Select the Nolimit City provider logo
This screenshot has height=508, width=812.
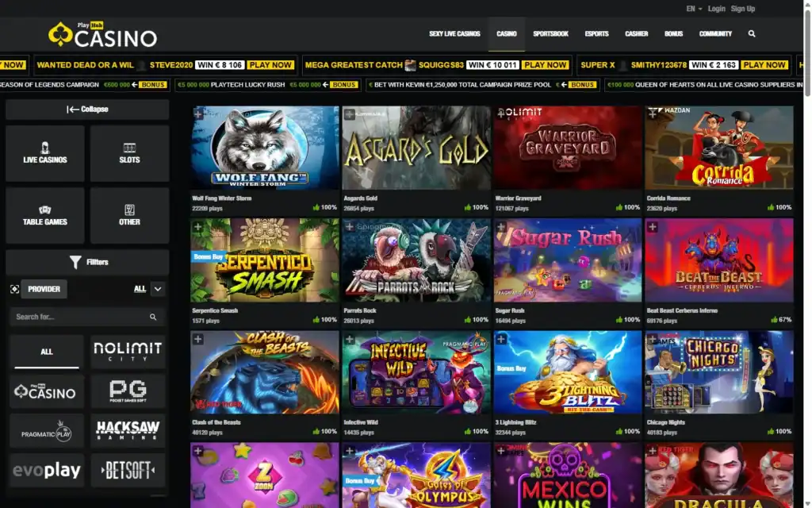128,352
